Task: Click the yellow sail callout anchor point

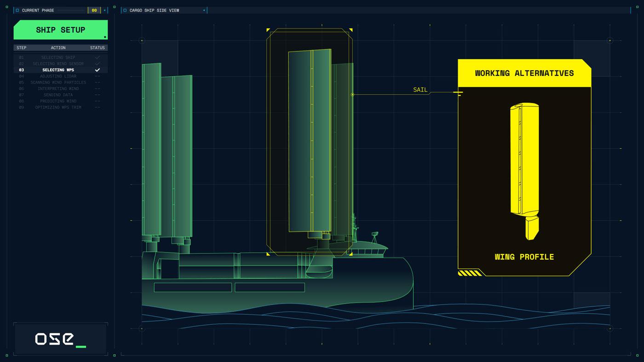Action: [352, 95]
